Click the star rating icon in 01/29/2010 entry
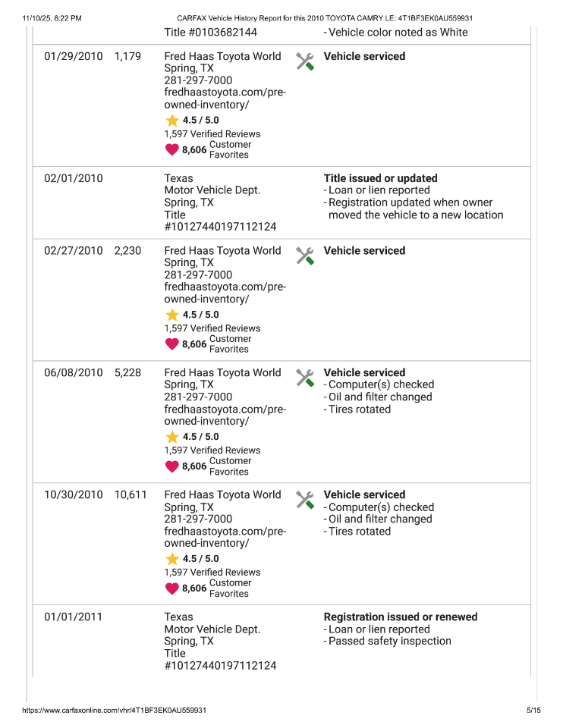The image size is (563, 728). tap(172, 121)
